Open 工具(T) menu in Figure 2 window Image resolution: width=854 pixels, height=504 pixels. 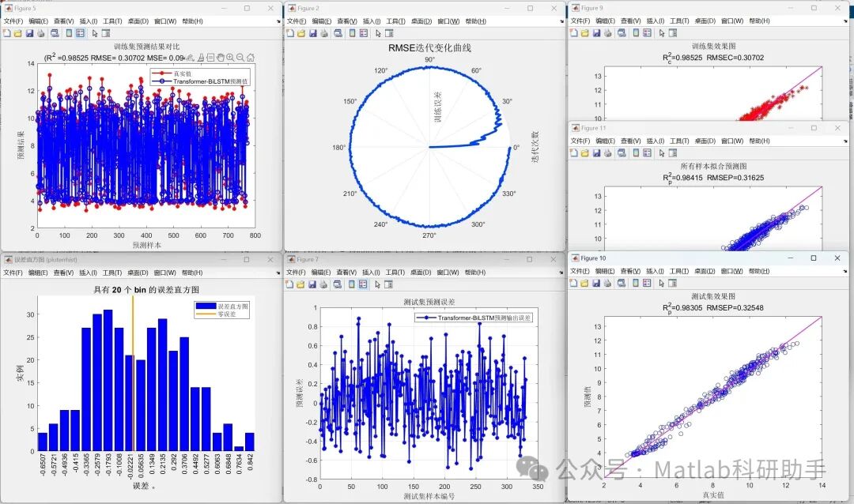[396, 21]
